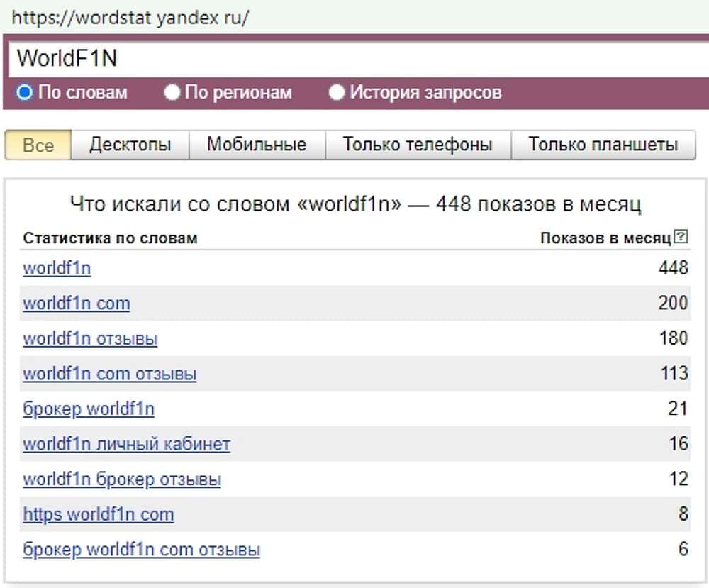Click the 180 impressions value
Screen dimensions: 709x588
click(674, 338)
